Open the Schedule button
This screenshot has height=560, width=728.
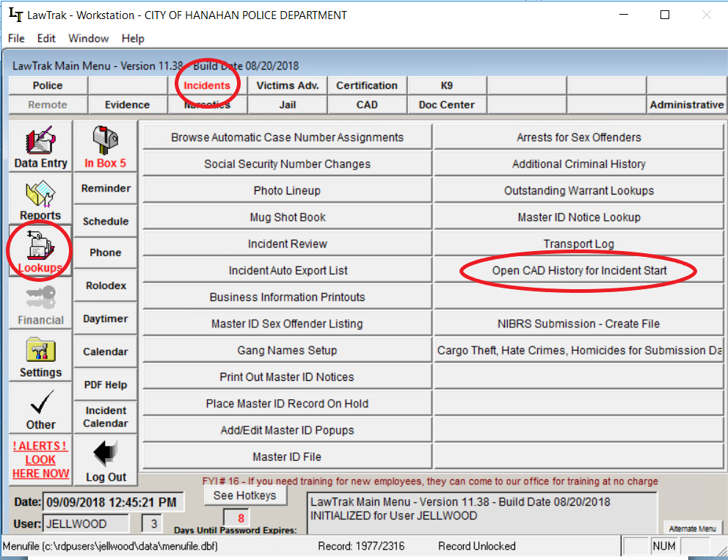(106, 221)
